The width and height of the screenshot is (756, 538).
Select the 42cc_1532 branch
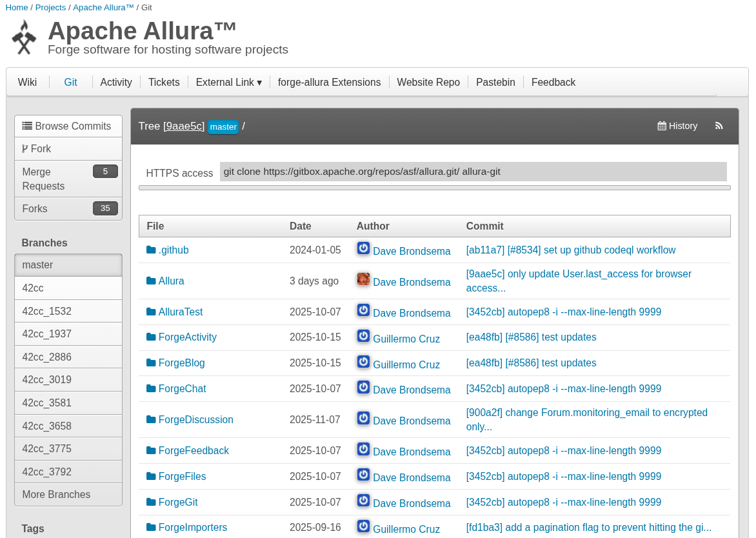click(x=45, y=310)
